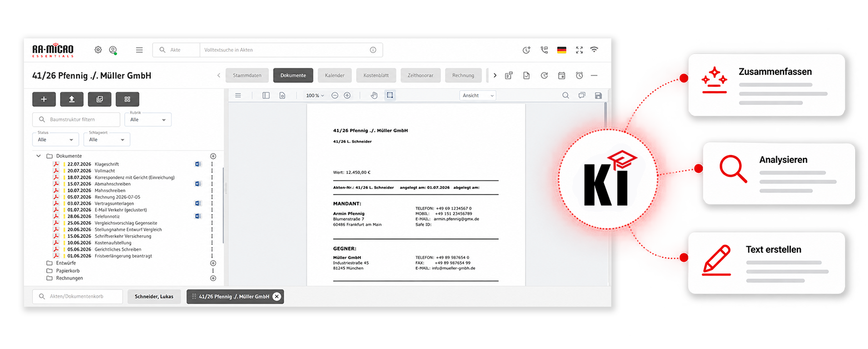Switch to the Kalender tab

coord(335,76)
